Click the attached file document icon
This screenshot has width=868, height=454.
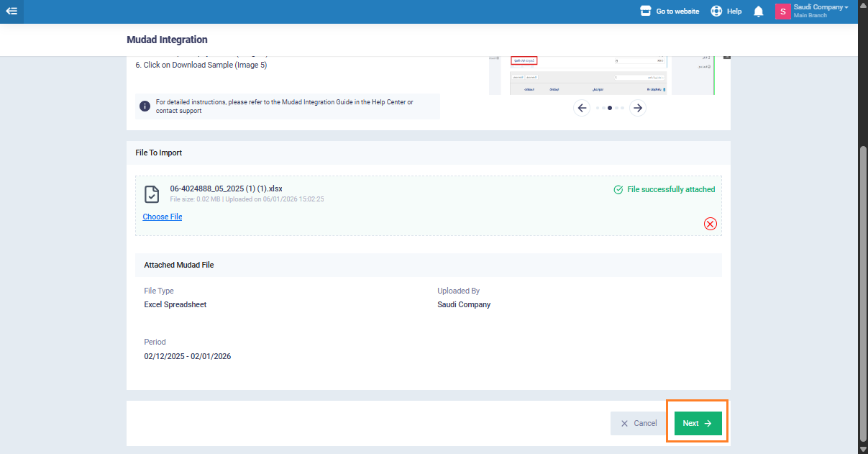[152, 194]
